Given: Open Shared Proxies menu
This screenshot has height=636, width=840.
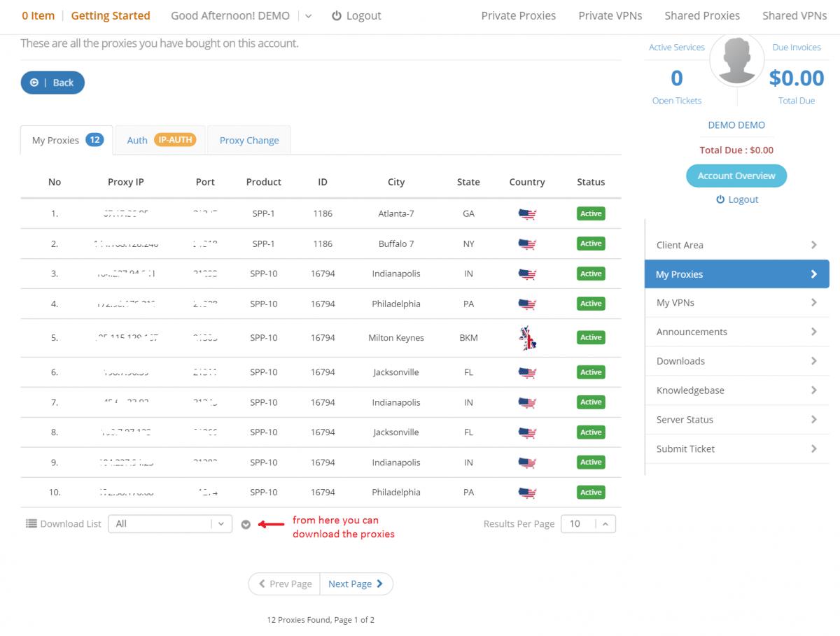Looking at the screenshot, I should point(702,15).
